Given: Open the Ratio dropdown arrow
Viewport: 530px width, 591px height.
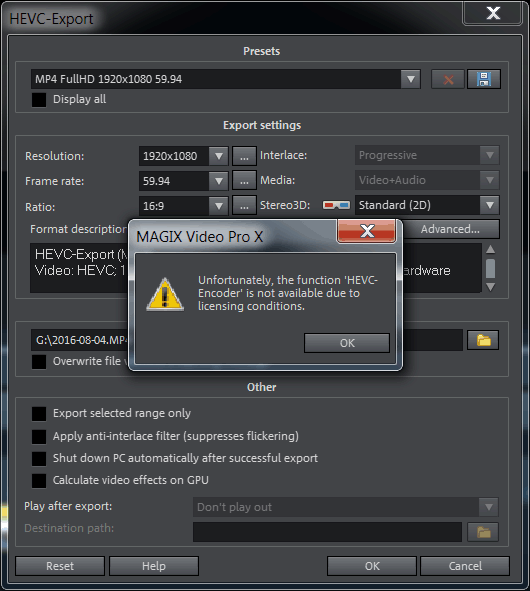Looking at the screenshot, I should 219,206.
